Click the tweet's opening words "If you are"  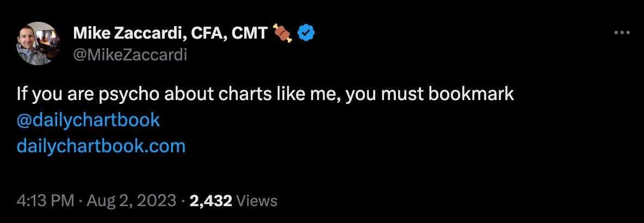click(x=48, y=94)
